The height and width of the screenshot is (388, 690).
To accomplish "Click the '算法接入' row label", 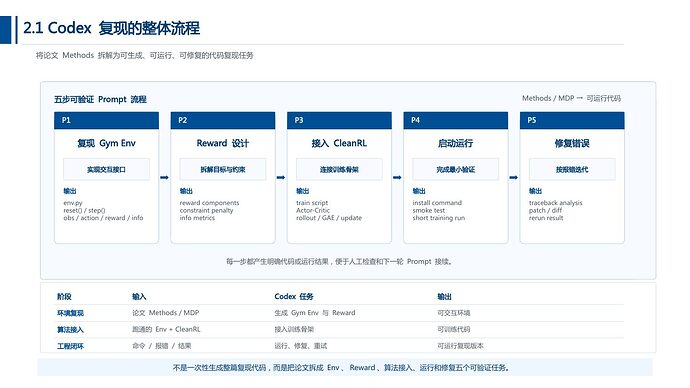I will [70, 329].
